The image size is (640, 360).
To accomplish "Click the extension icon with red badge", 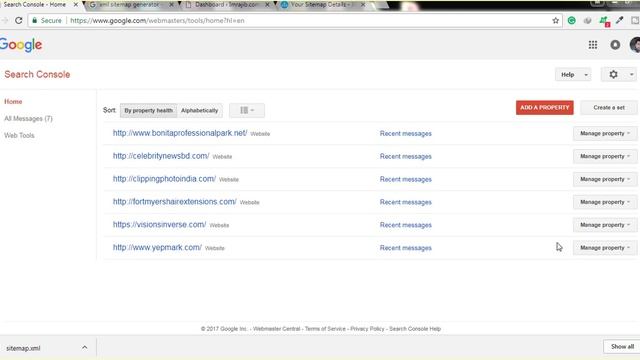I will click(604, 21).
